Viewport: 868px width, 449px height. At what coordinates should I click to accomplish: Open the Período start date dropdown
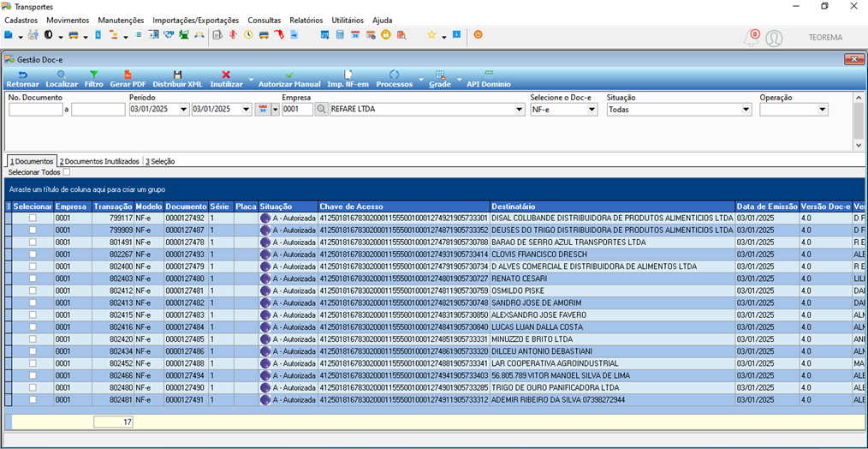point(184,110)
